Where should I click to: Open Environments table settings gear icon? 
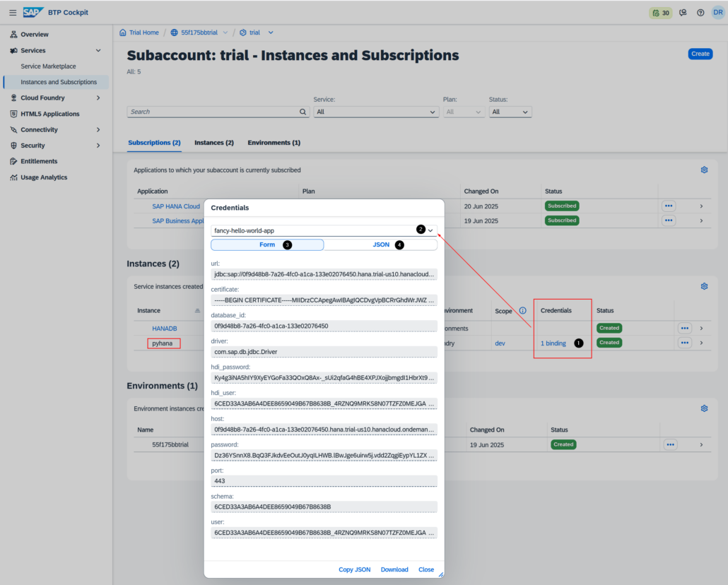[x=704, y=408]
